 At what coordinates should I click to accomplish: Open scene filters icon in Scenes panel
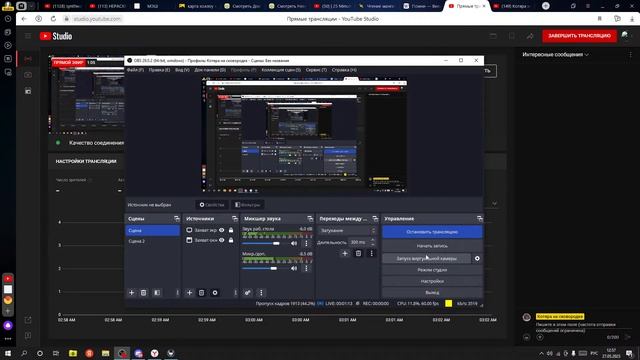[x=157, y=293]
